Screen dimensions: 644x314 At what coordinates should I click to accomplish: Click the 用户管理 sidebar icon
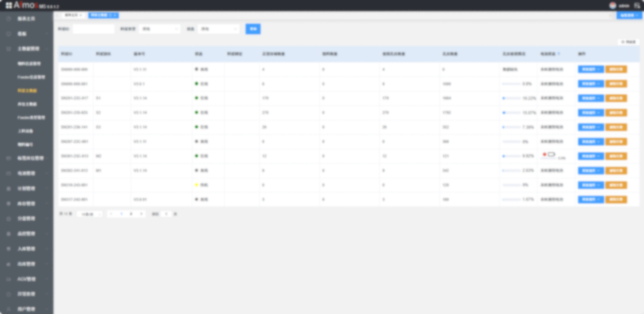click(x=9, y=309)
